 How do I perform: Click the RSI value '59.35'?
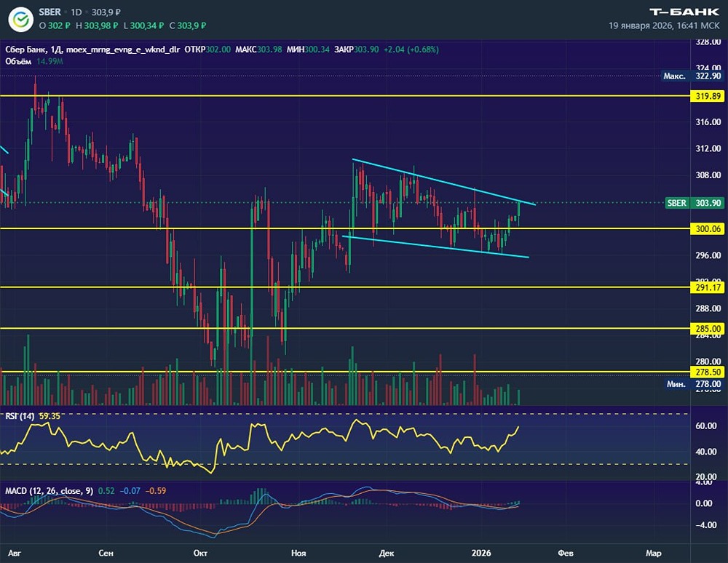(50, 416)
